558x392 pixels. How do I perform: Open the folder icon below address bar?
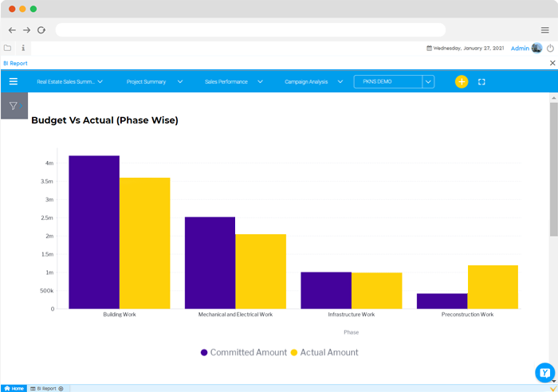pyautogui.click(x=8, y=48)
